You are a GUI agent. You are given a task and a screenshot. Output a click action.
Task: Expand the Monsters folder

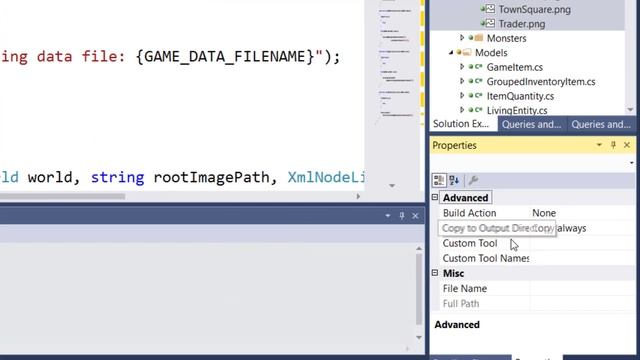click(x=462, y=38)
